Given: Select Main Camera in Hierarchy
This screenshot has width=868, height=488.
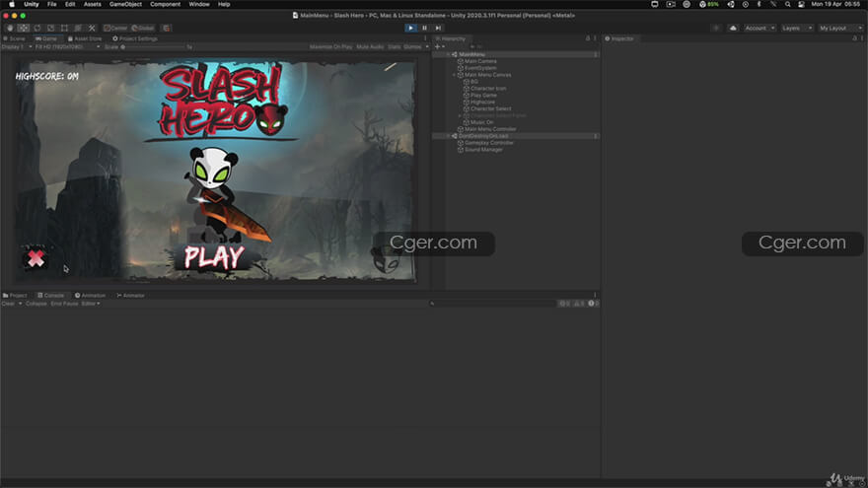Looking at the screenshot, I should (477, 61).
